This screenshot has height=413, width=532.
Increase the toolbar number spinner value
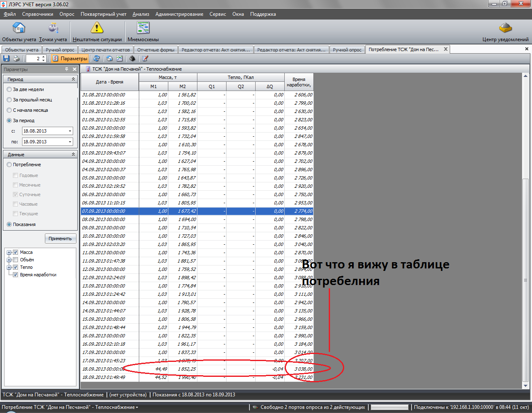tap(44, 57)
